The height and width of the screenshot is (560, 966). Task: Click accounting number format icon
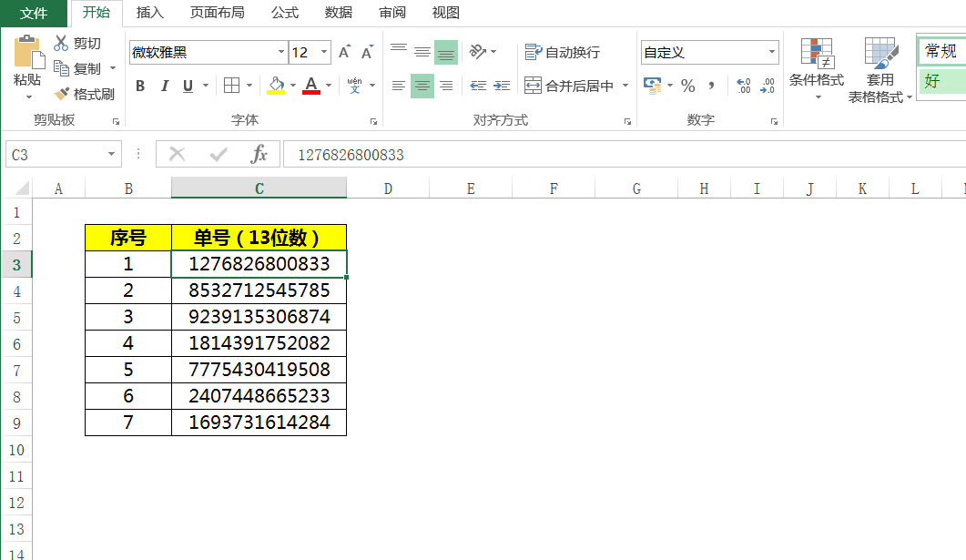(652, 85)
